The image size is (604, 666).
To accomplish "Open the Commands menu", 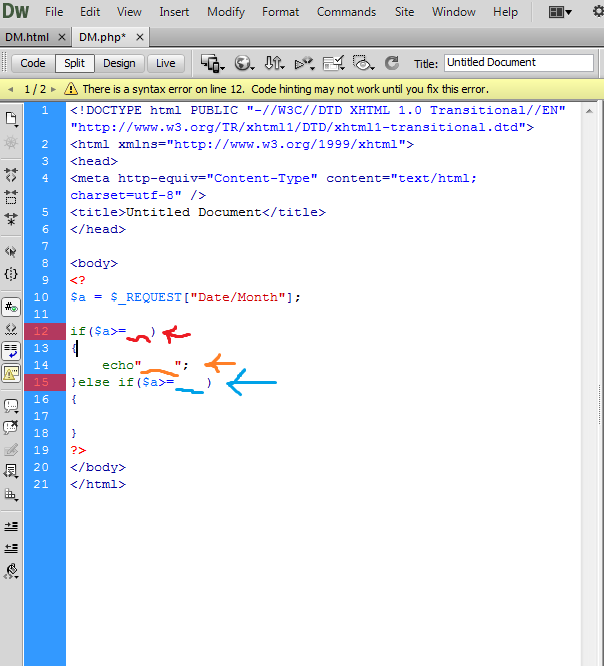I will point(347,12).
